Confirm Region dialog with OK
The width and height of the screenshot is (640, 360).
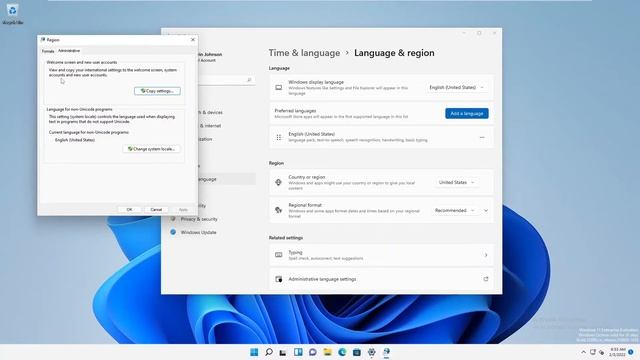129,209
